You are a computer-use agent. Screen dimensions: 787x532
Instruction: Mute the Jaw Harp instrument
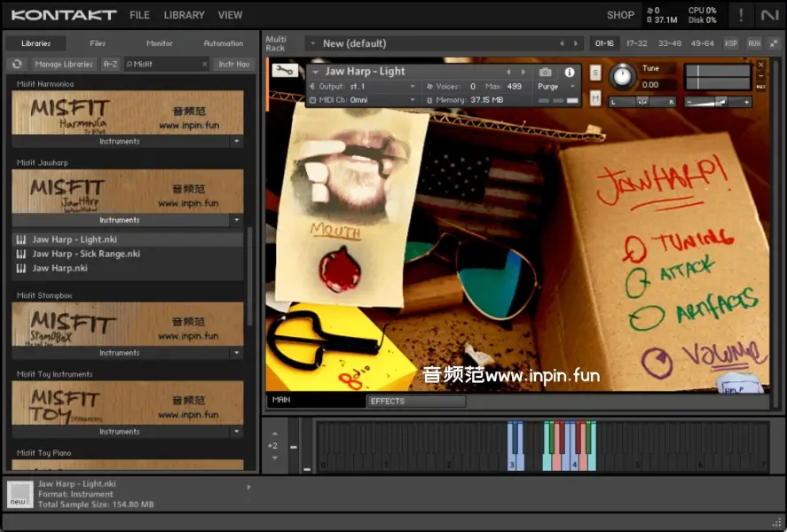coord(594,98)
